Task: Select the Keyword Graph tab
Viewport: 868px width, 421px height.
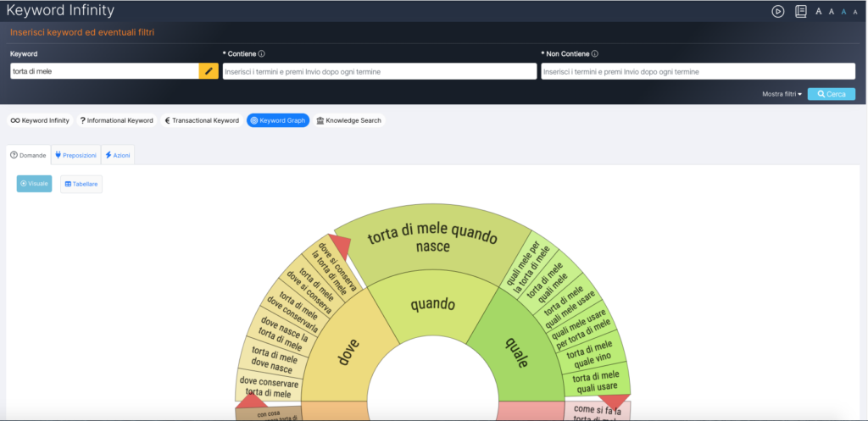Action: click(x=278, y=120)
